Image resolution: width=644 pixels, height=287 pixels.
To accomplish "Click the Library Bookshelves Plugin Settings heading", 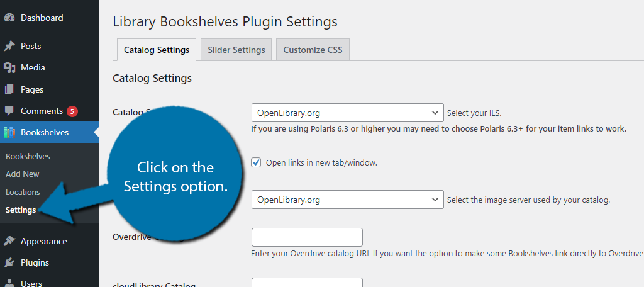I will tap(225, 21).
